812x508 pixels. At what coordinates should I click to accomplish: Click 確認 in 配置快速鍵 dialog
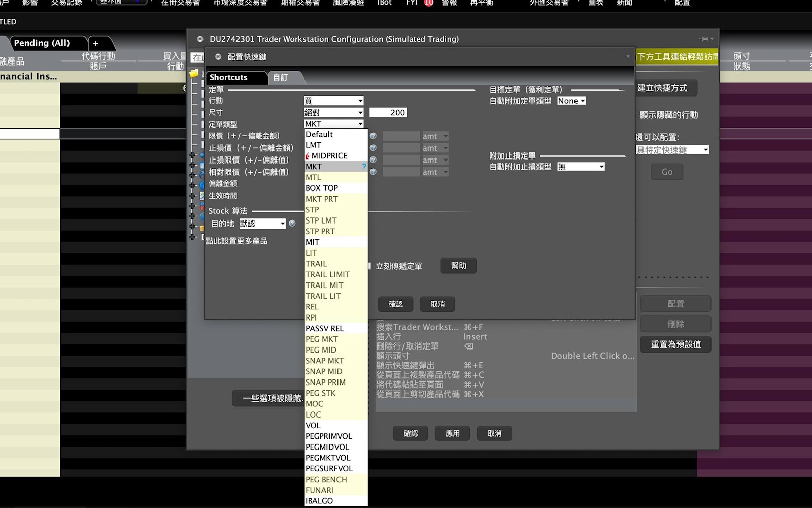(395, 304)
